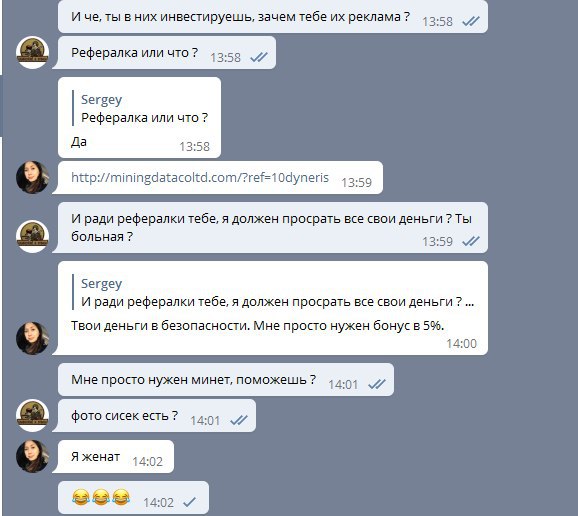578x516 pixels.
Task: Open the miningdatacoltd.com referral link
Action: pos(200,178)
